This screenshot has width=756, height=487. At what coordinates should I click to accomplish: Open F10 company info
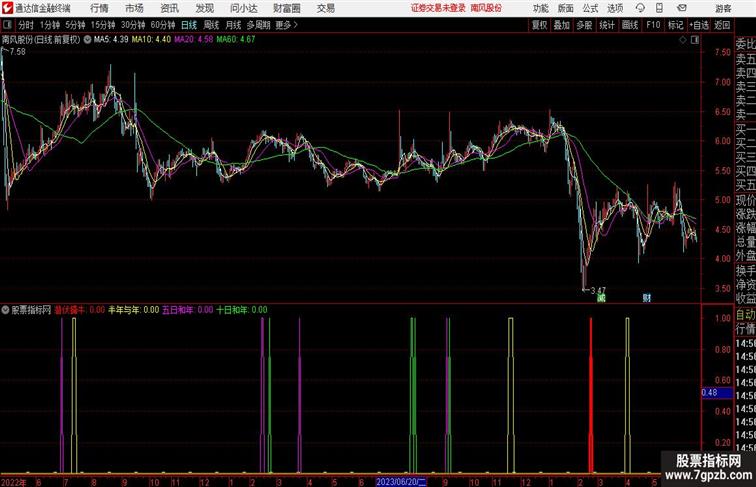(x=653, y=25)
